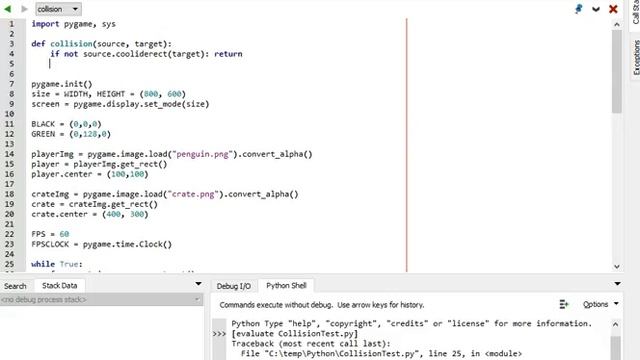
Task: Click the Python Shell scrollbar up arrow
Action: point(616,324)
